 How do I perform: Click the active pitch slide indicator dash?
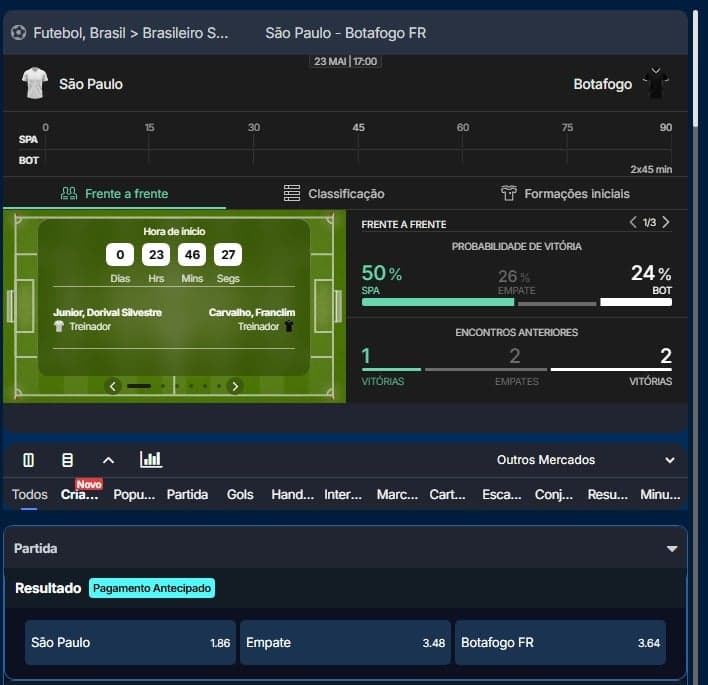pyautogui.click(x=139, y=386)
